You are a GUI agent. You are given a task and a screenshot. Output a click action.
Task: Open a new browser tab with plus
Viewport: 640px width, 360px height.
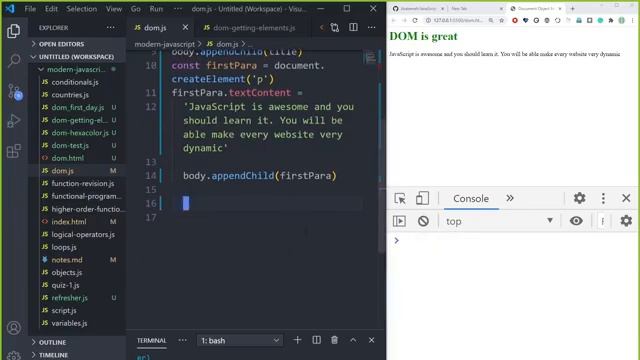572,8
